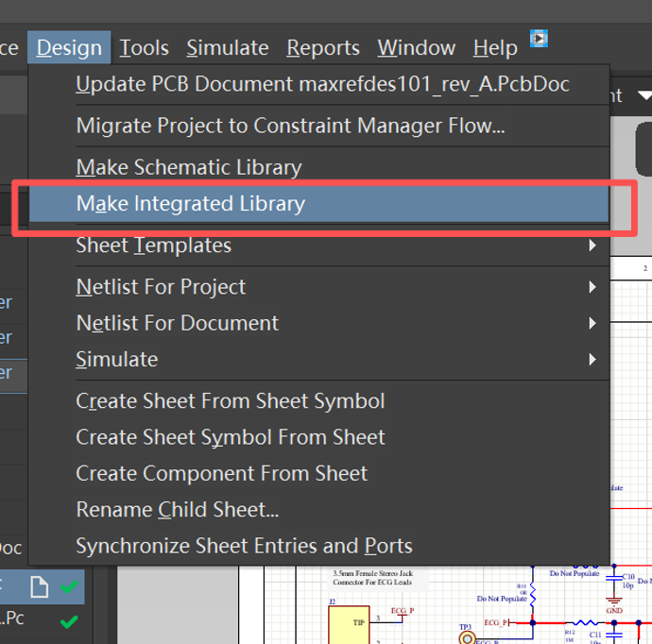Click the '3.5mm Female Stereo Jack' note text
This screenshot has width=652, height=644.
click(372, 578)
